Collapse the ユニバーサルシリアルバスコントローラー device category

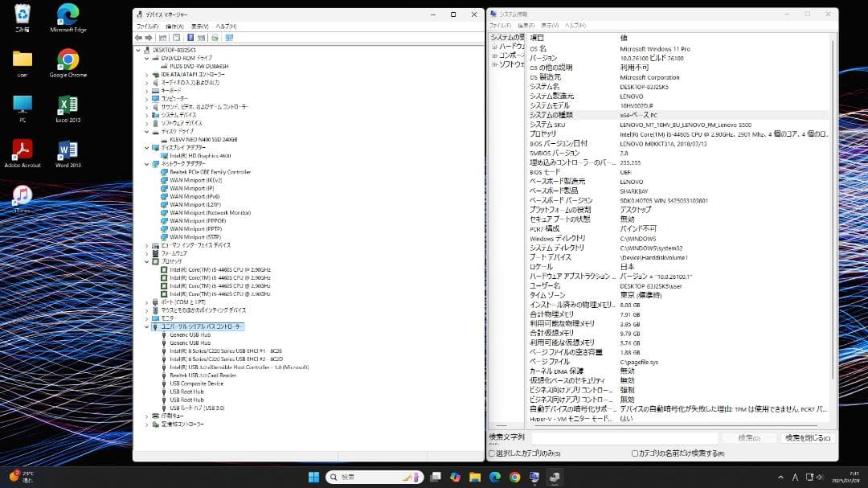coord(148,327)
